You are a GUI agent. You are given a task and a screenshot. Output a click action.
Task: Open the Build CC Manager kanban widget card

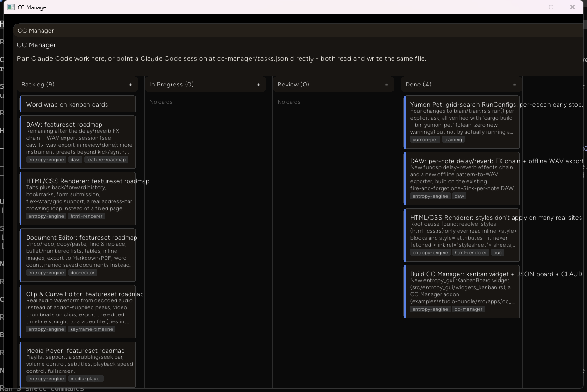pos(462,292)
